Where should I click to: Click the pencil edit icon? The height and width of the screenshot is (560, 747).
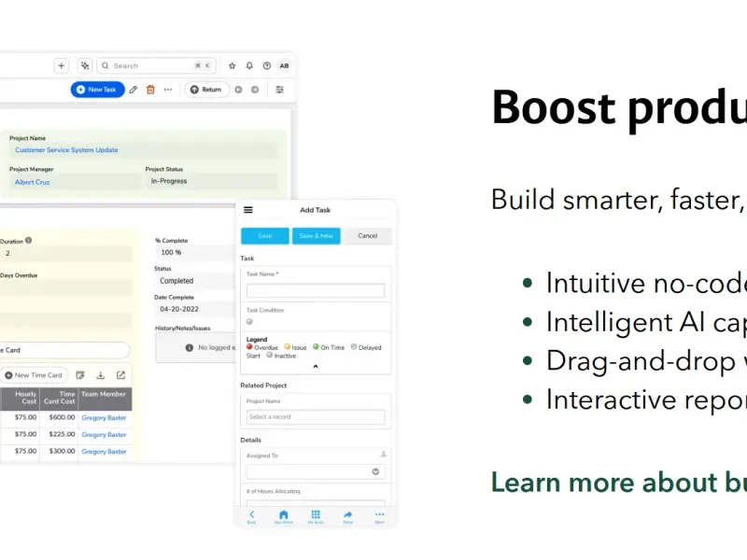tap(134, 90)
